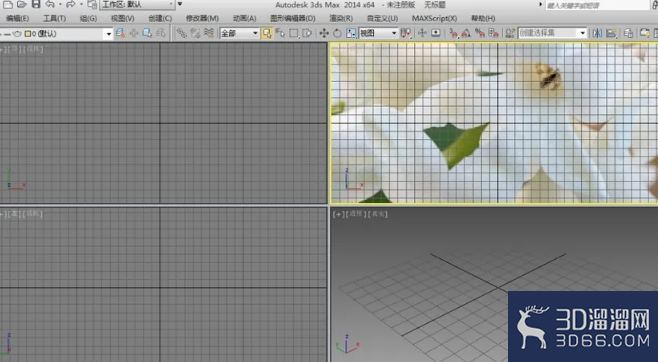Click the help search input field

point(597,5)
